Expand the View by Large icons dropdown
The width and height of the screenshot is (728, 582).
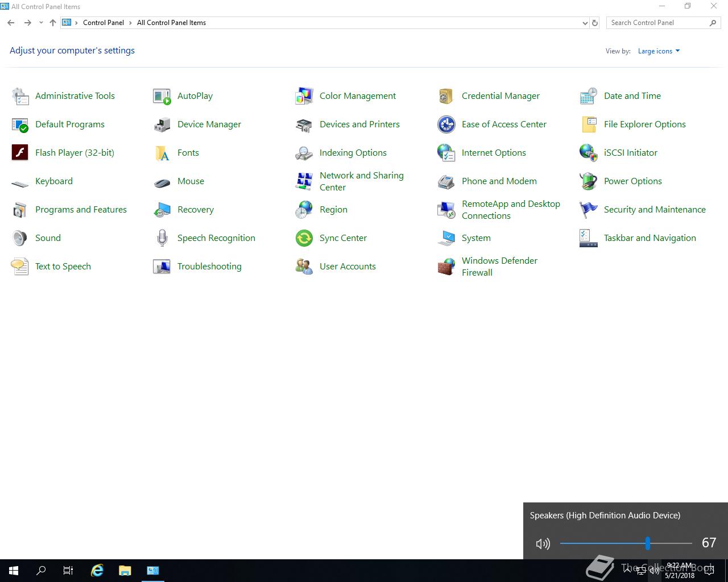point(659,51)
